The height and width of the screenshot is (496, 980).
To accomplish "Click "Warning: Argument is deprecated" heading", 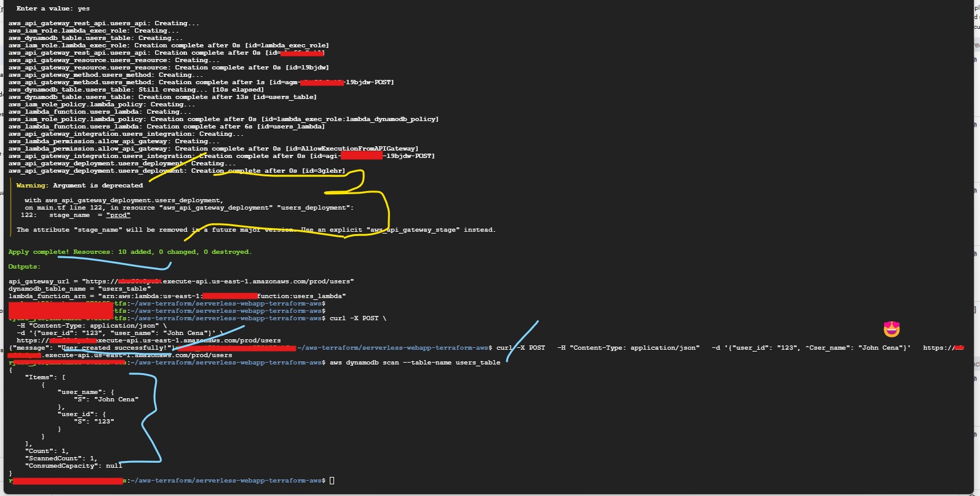I will (79, 186).
